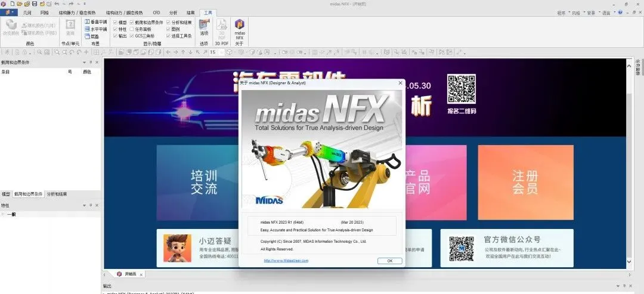This screenshot has width=644, height=294.
Task: Click the plus (pan/center) view toolbar icon
Action: (x=86, y=52)
